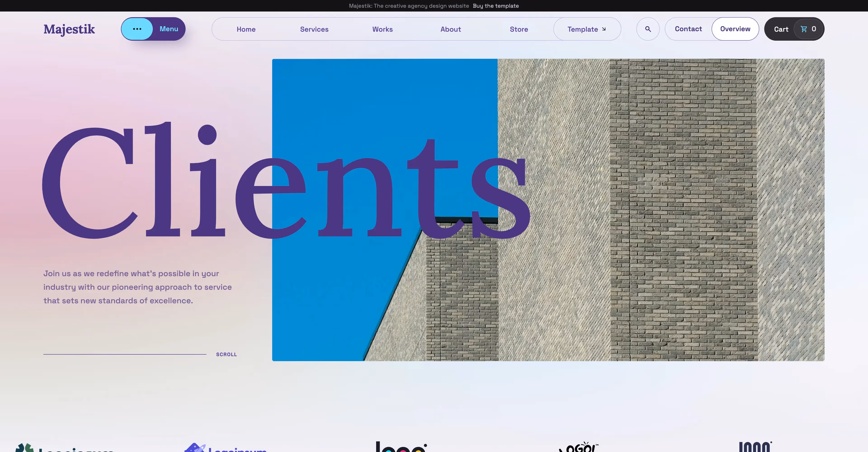Click the brick building hero image
This screenshot has width=868, height=452.
pyautogui.click(x=548, y=210)
